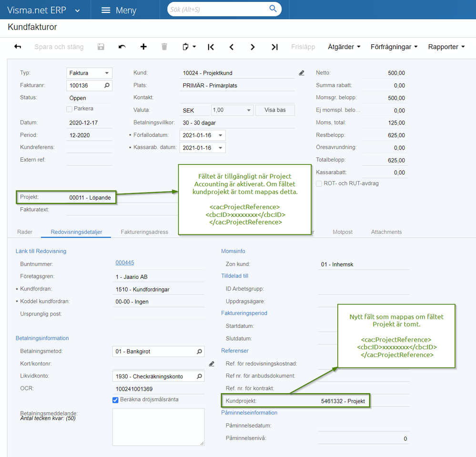Open the Faktureringsadress tab
The height and width of the screenshot is (457, 476).
[x=144, y=232]
